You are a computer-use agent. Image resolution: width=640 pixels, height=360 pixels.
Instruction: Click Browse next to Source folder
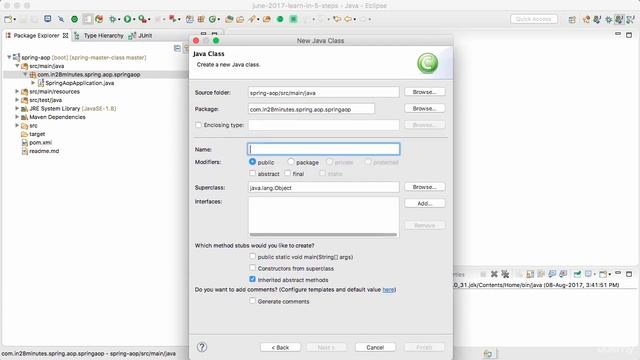424,92
